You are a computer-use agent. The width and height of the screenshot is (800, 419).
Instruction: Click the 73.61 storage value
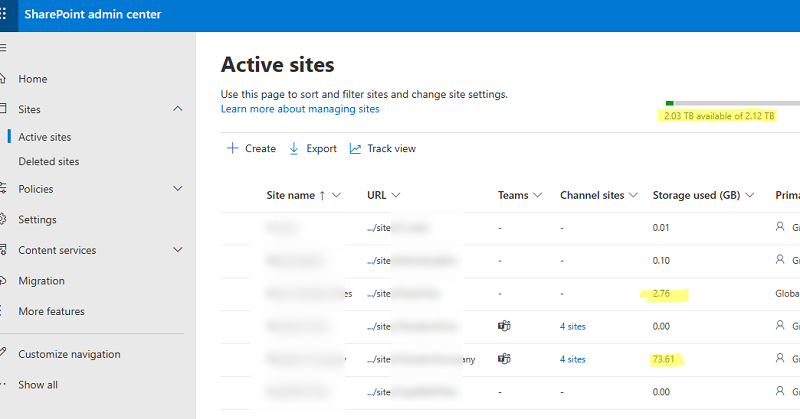(663, 359)
